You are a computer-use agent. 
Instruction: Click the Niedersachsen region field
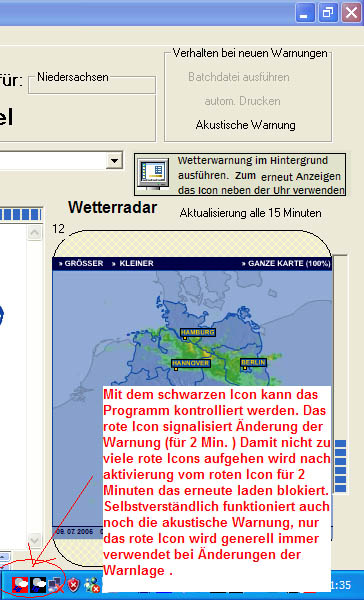pyautogui.click(x=92, y=85)
